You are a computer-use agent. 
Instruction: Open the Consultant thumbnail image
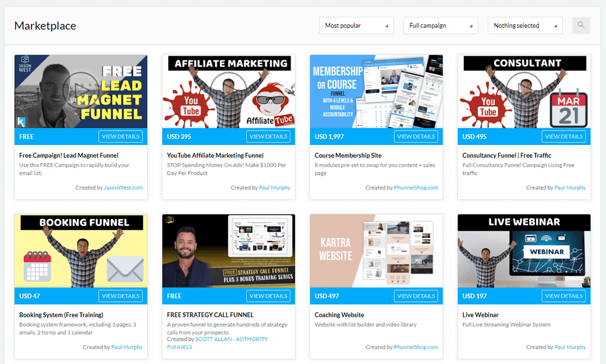tap(524, 91)
